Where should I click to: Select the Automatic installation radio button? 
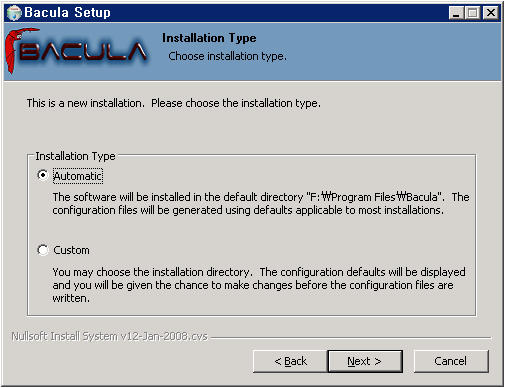click(43, 175)
